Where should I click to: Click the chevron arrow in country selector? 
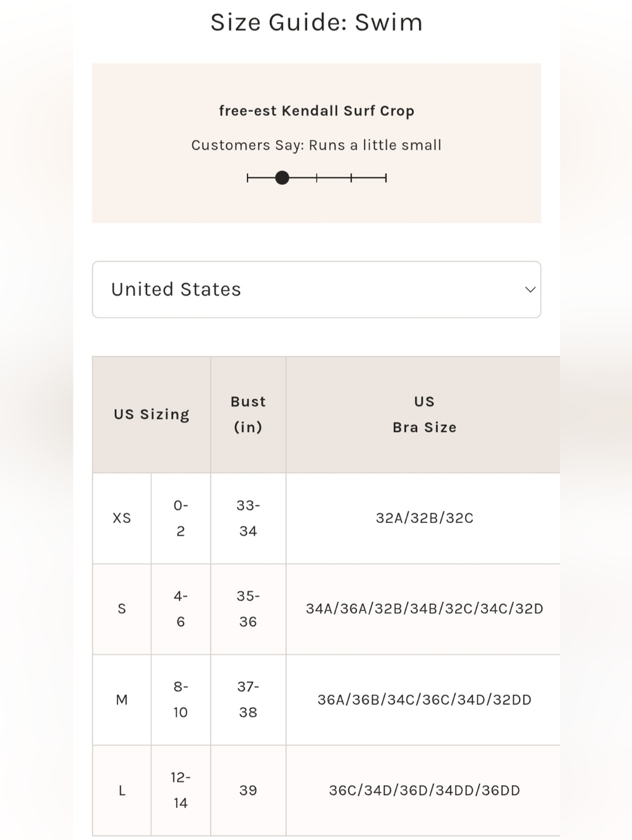click(530, 289)
